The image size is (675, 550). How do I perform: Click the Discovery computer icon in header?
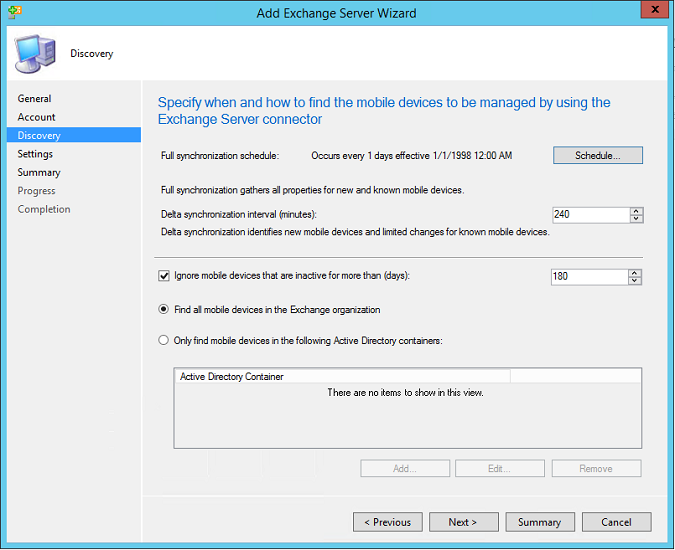[x=35, y=54]
